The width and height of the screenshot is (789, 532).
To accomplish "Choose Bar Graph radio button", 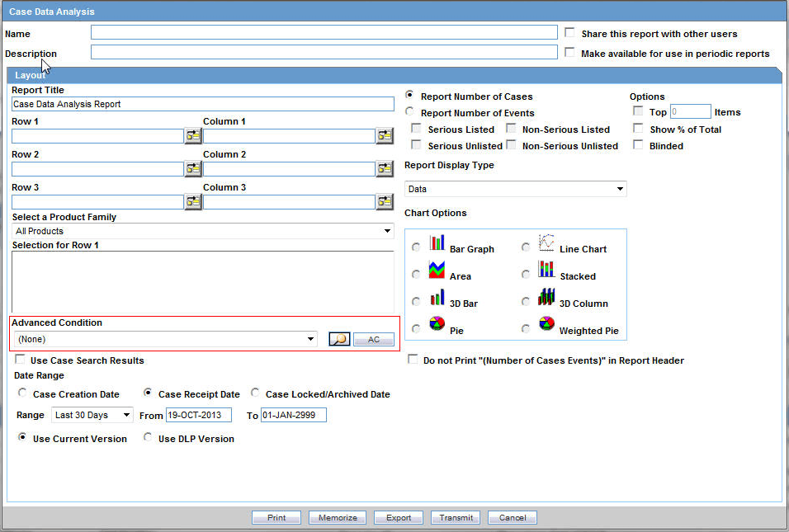I will (416, 247).
